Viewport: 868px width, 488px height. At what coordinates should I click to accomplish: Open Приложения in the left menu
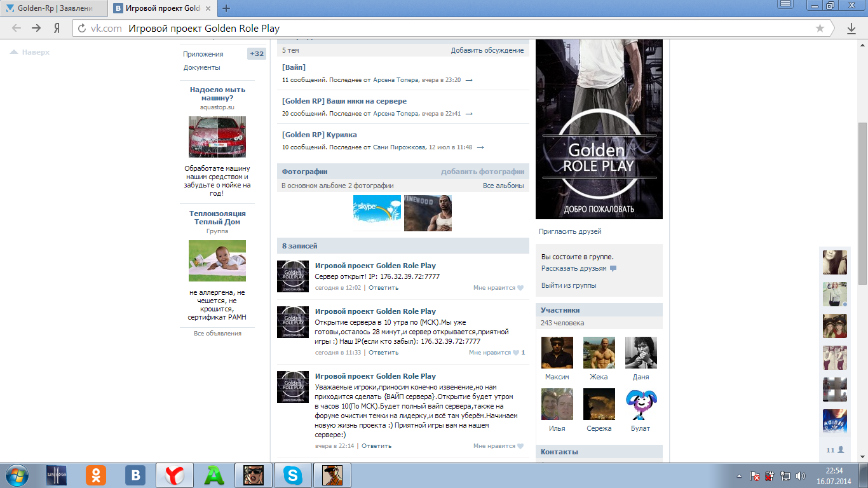point(203,54)
